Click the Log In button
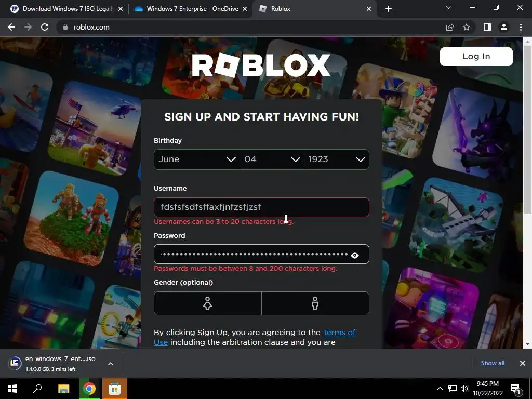The image size is (532, 399). tap(476, 56)
